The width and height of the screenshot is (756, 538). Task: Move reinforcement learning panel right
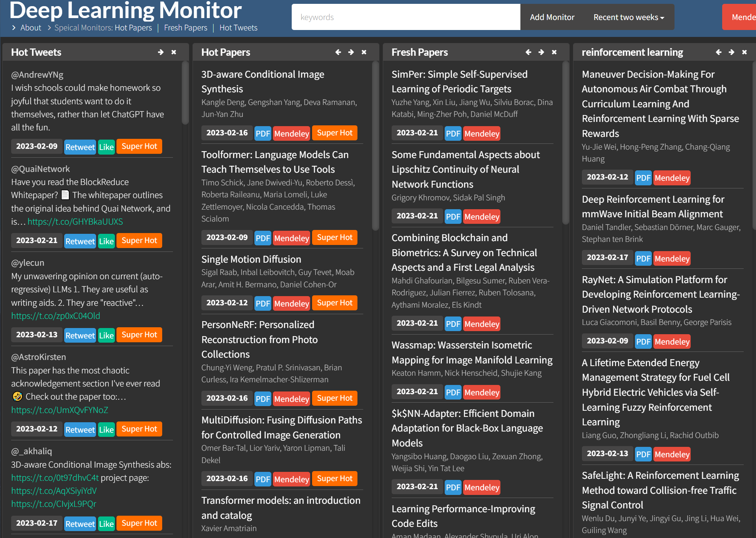[x=731, y=52]
